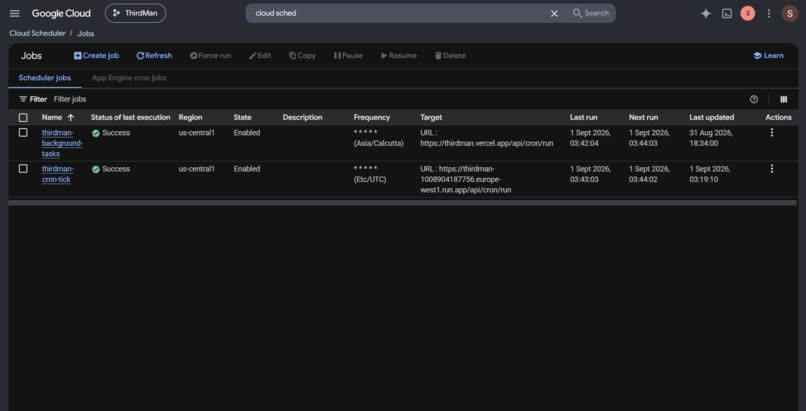
Task: Open the filter help question icon
Action: (x=754, y=99)
